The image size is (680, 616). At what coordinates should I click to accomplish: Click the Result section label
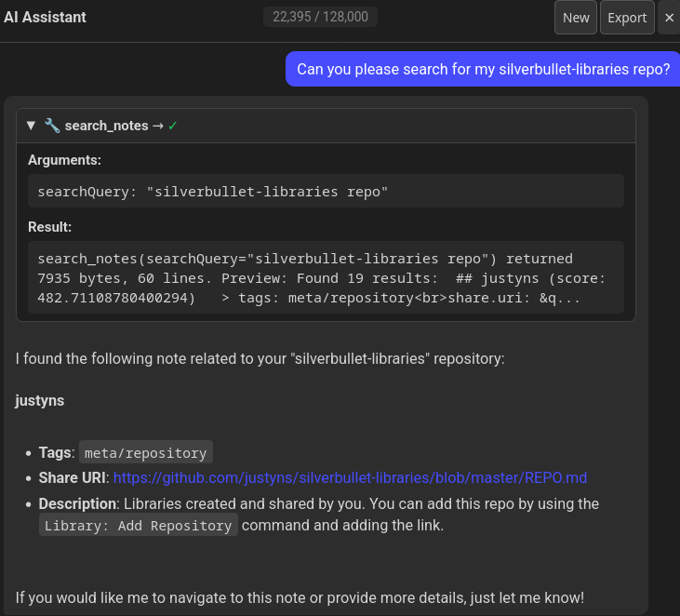pos(49,227)
